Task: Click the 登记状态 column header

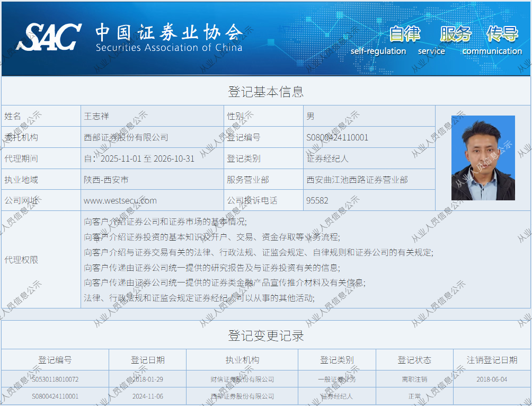Action: (x=414, y=360)
